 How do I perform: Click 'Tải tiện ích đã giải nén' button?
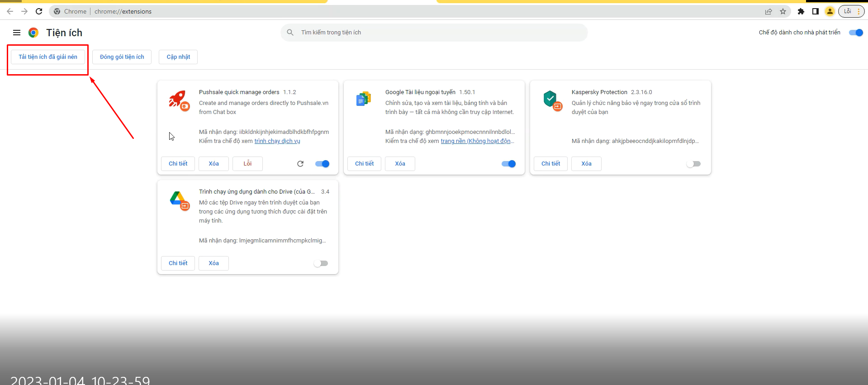[48, 57]
